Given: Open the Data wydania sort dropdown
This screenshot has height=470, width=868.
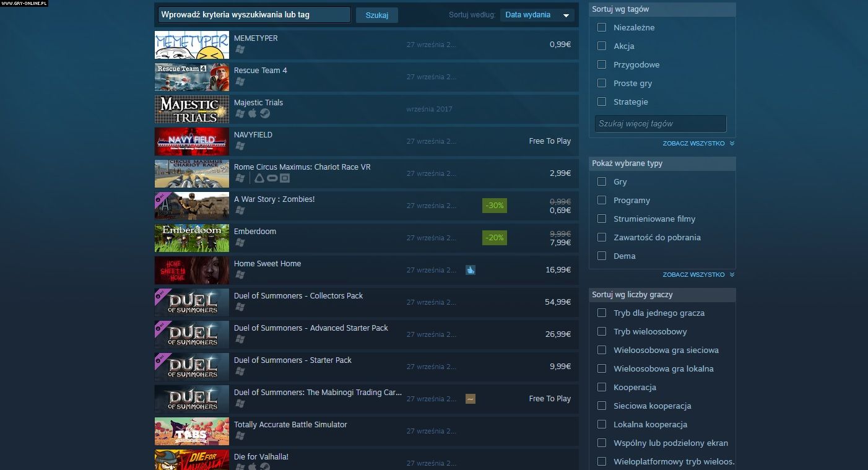Looking at the screenshot, I should (537, 15).
